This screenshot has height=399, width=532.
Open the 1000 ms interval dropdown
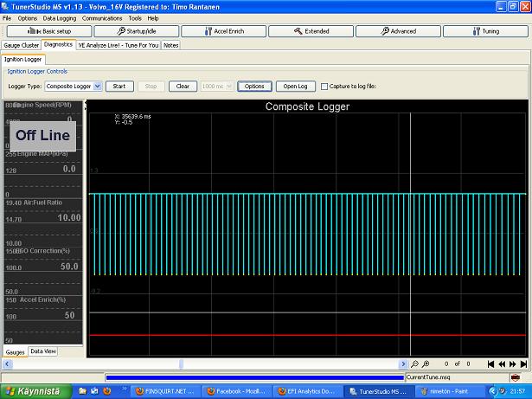click(x=228, y=87)
